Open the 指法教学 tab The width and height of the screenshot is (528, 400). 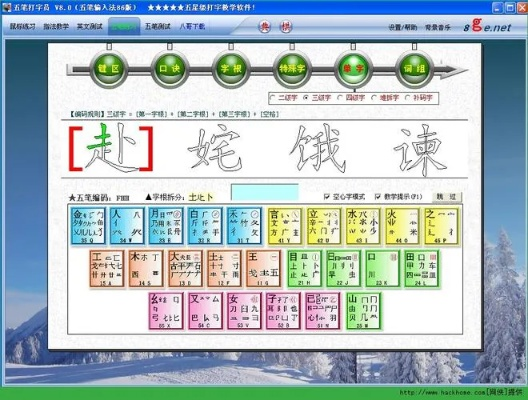56,26
